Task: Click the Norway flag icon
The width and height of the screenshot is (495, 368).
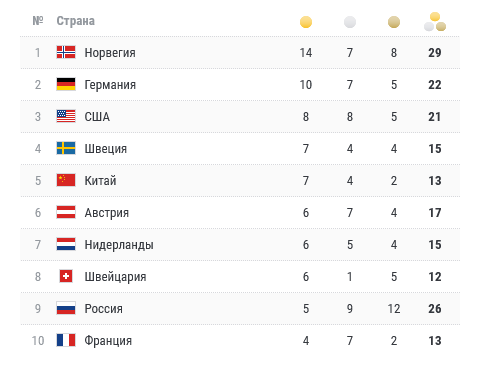Action: (x=66, y=52)
